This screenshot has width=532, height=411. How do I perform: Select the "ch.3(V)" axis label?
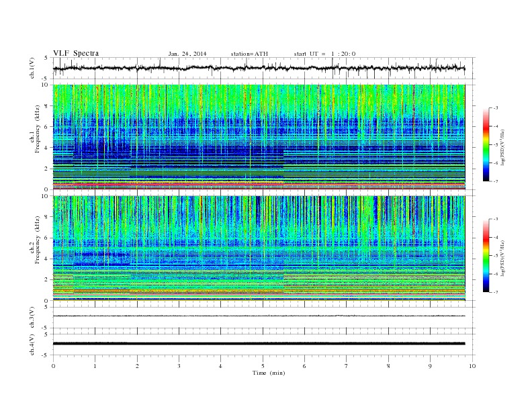click(32, 318)
